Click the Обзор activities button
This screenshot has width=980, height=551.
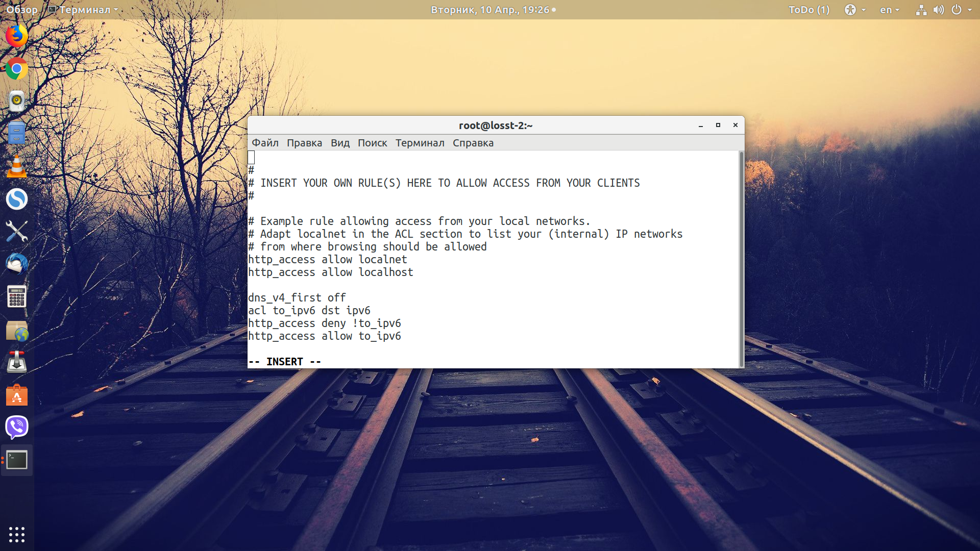pyautogui.click(x=22, y=10)
